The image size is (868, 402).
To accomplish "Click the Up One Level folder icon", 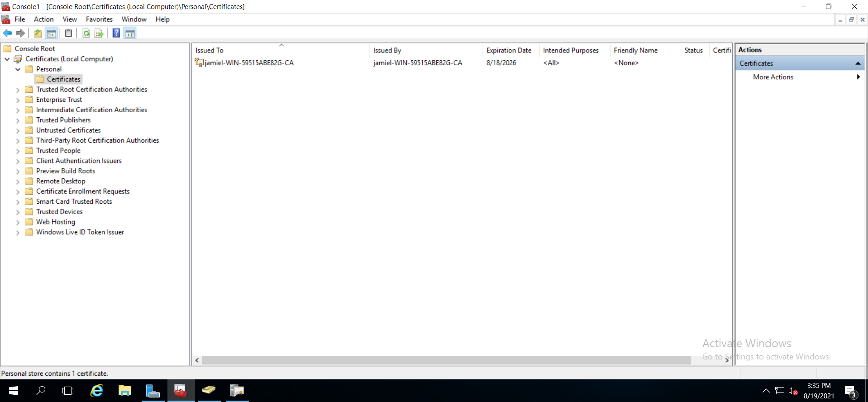I will (38, 33).
